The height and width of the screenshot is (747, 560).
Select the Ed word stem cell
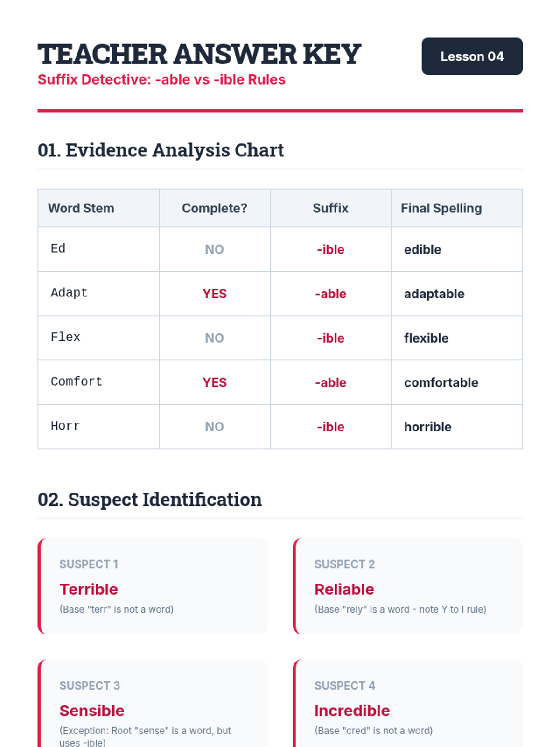point(98,249)
